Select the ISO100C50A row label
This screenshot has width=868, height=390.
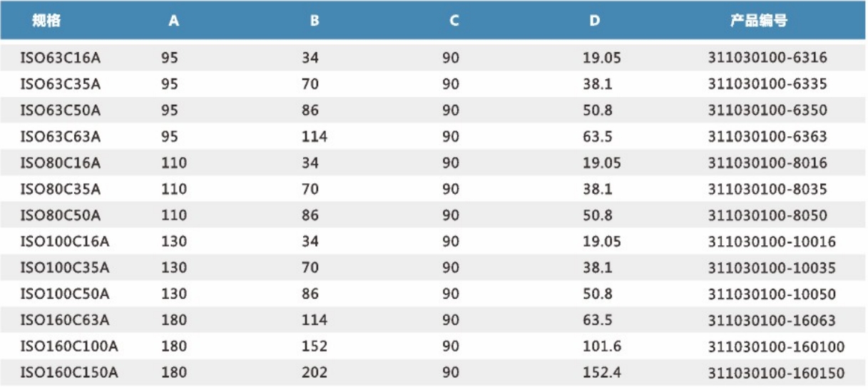(64, 294)
